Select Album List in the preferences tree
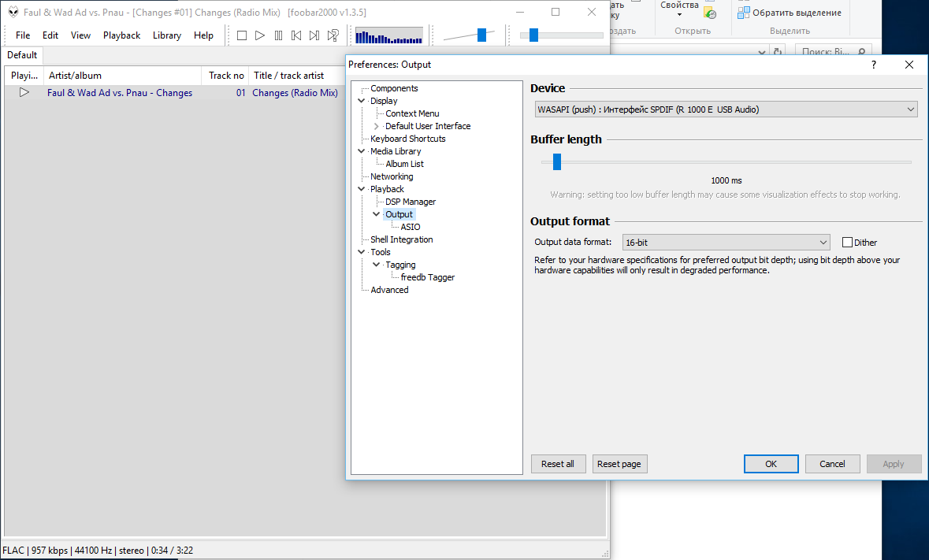The height and width of the screenshot is (560, 929). pos(405,163)
